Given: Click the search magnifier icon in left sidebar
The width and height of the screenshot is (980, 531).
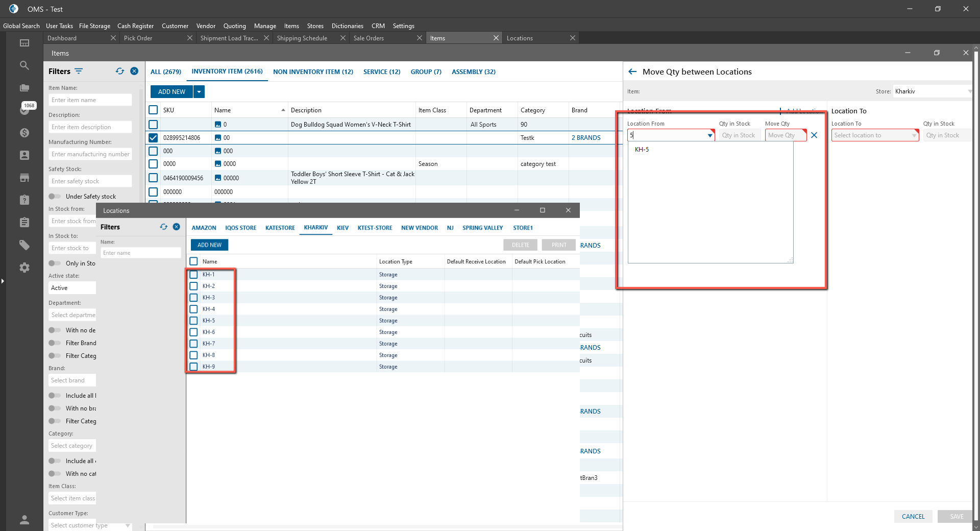Looking at the screenshot, I should point(24,65).
